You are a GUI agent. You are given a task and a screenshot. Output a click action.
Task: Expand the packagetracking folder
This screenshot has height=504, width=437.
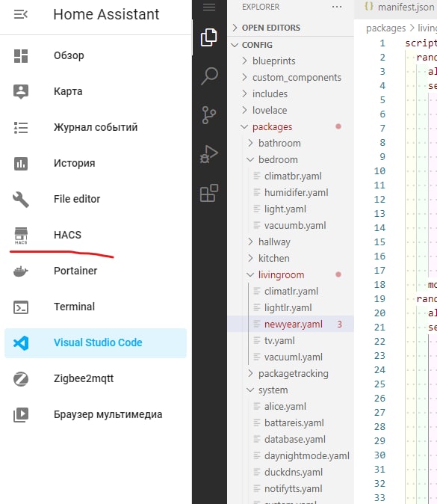click(x=251, y=373)
